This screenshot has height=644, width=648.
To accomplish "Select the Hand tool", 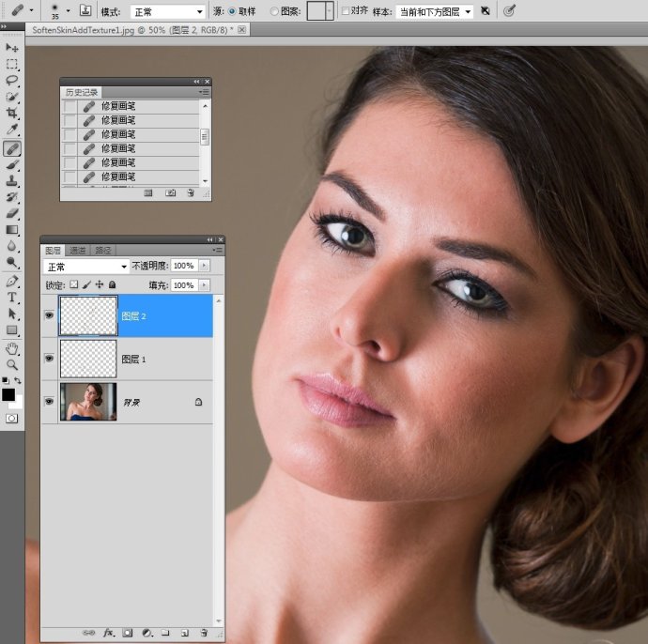I will click(12, 349).
